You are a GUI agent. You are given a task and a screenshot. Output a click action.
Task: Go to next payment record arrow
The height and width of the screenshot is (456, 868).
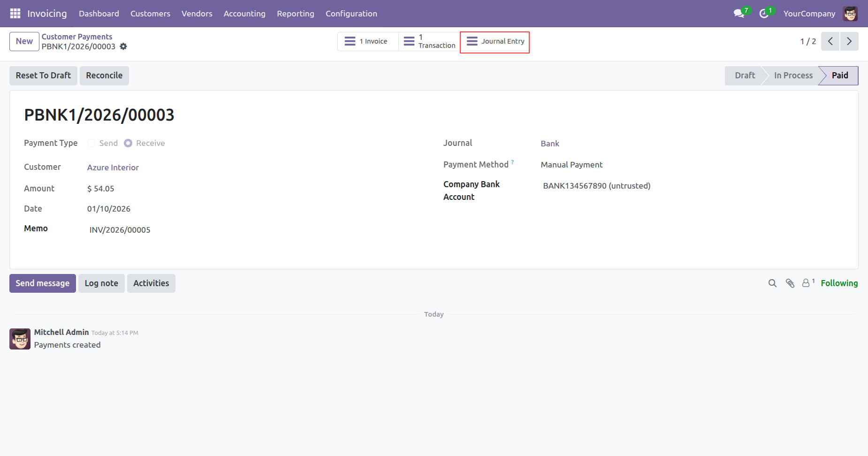[x=849, y=41]
